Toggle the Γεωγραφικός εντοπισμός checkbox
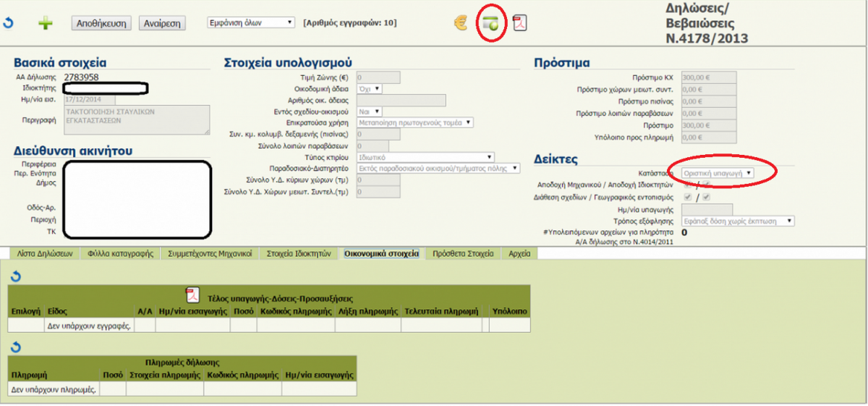Viewport: 868px width, 406px height. click(x=706, y=197)
